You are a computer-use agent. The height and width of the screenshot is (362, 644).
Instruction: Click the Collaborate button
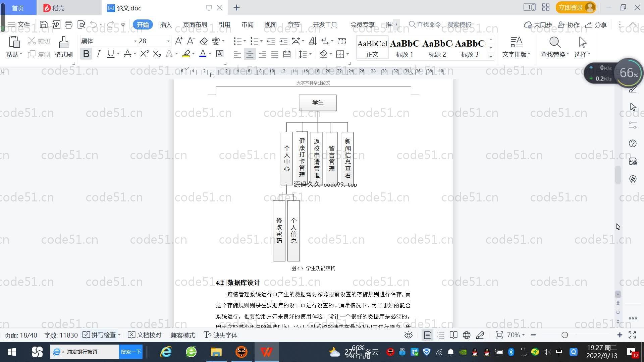[569, 25]
